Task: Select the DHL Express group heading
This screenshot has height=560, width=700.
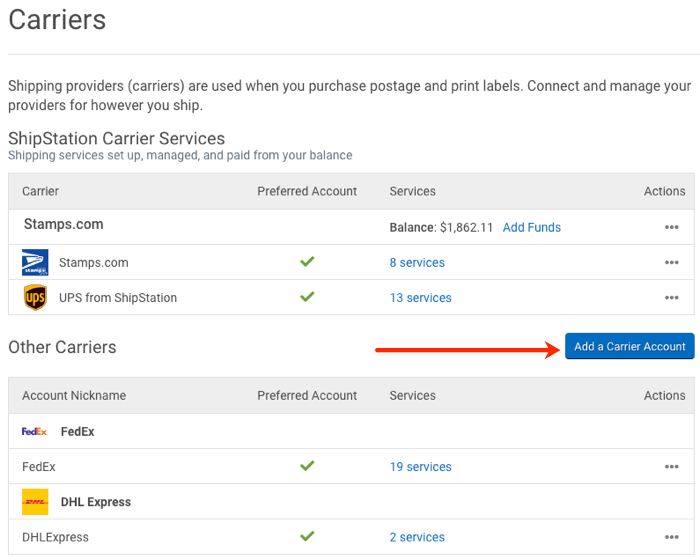Action: click(96, 502)
